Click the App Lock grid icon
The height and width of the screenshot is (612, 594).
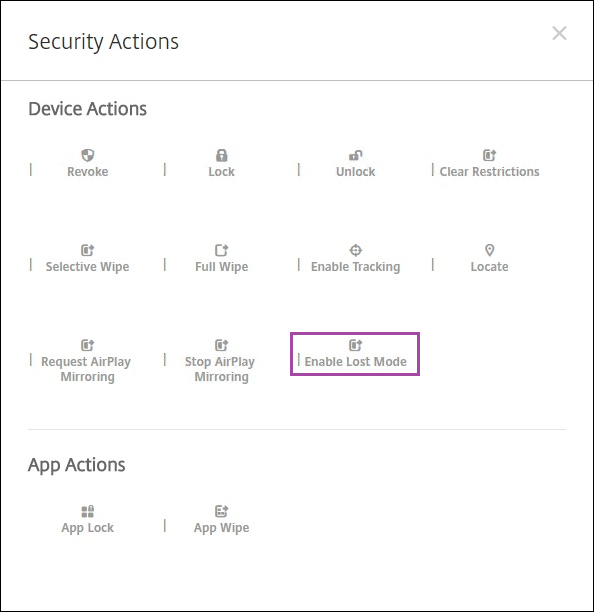87,511
